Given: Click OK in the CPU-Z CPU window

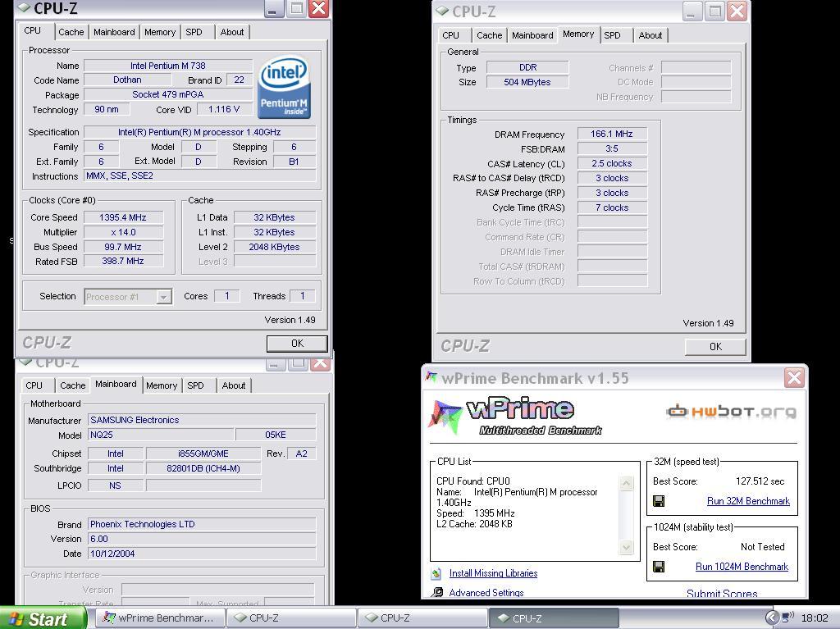Looking at the screenshot, I should click(x=297, y=344).
